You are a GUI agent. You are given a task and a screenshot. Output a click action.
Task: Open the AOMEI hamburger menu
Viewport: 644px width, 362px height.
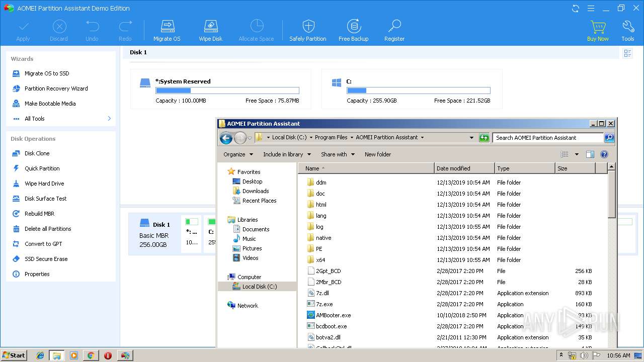tap(591, 8)
